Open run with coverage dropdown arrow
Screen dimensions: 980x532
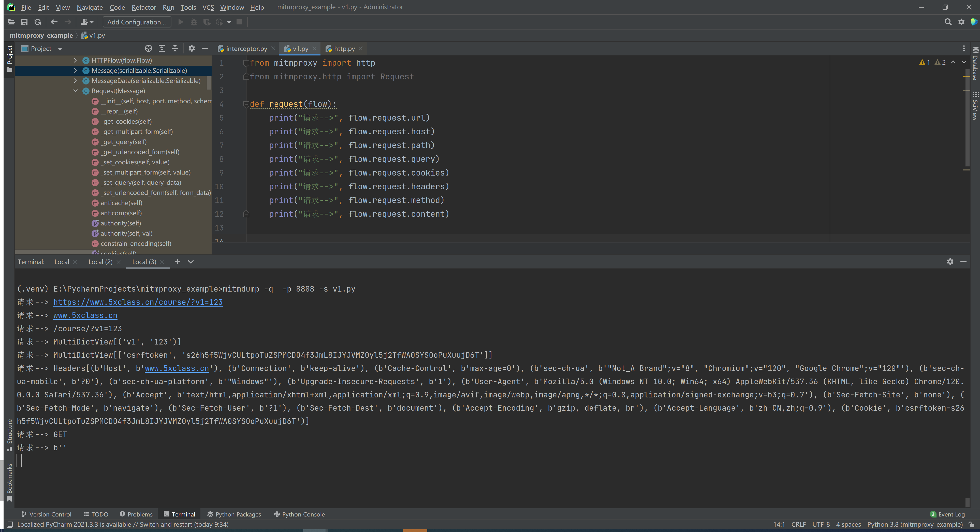coord(229,22)
